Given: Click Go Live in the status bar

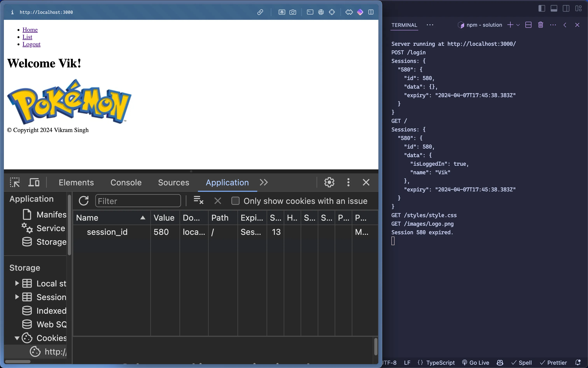Looking at the screenshot, I should click(476, 363).
